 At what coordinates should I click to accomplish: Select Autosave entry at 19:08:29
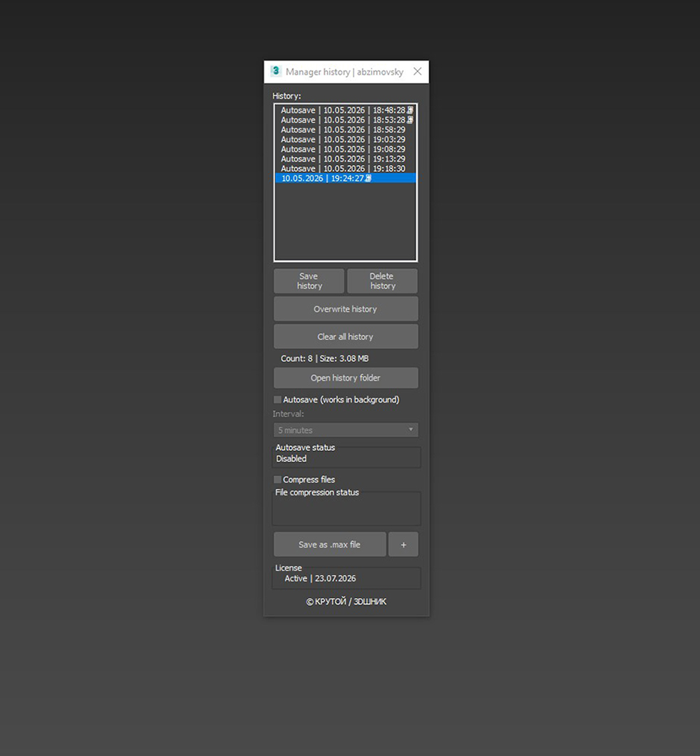coord(345,149)
